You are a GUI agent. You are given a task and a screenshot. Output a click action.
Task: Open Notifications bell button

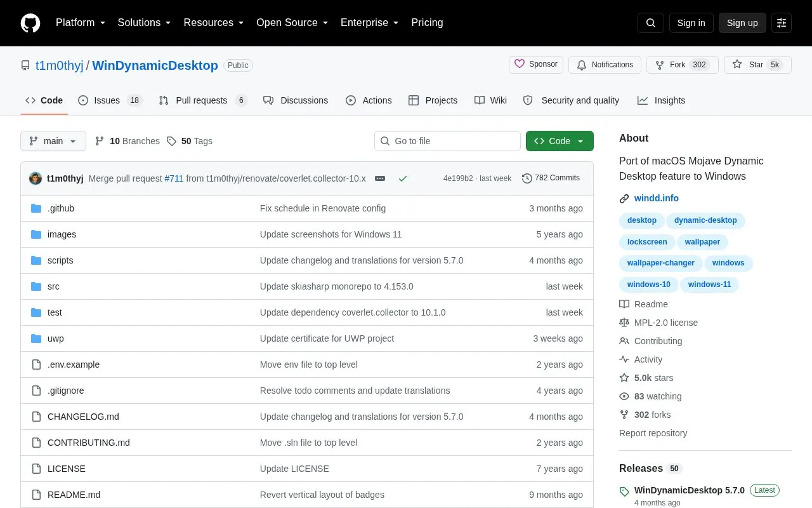[605, 65]
